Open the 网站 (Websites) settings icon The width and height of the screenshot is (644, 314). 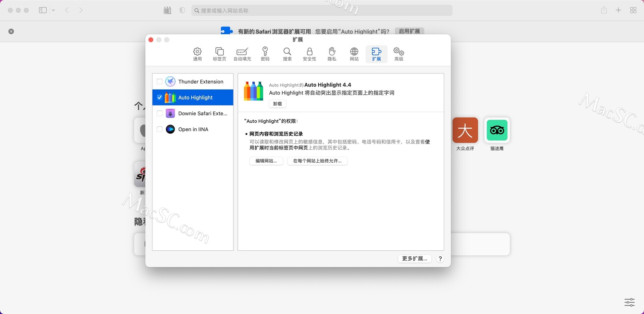click(x=354, y=54)
